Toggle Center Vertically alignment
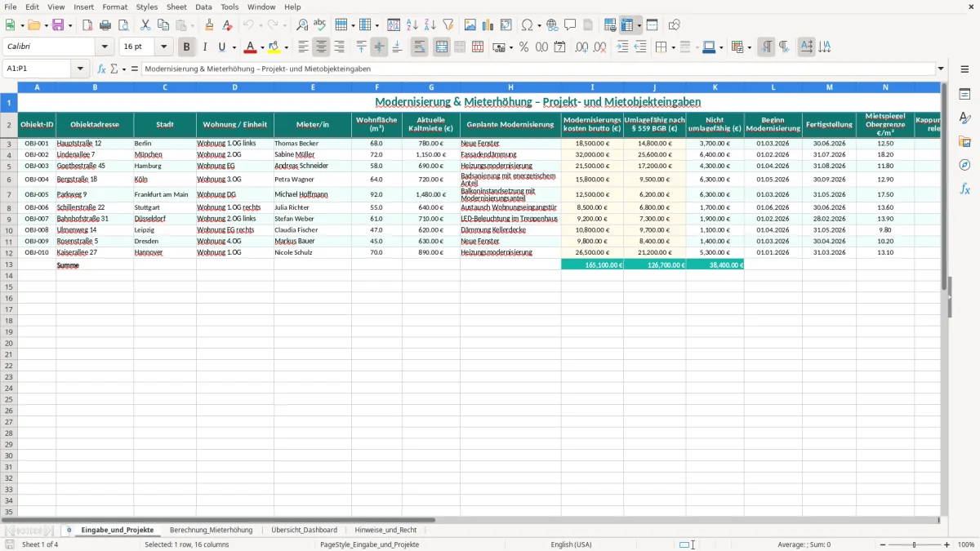Screen dimensions: 980x551 [x=379, y=47]
